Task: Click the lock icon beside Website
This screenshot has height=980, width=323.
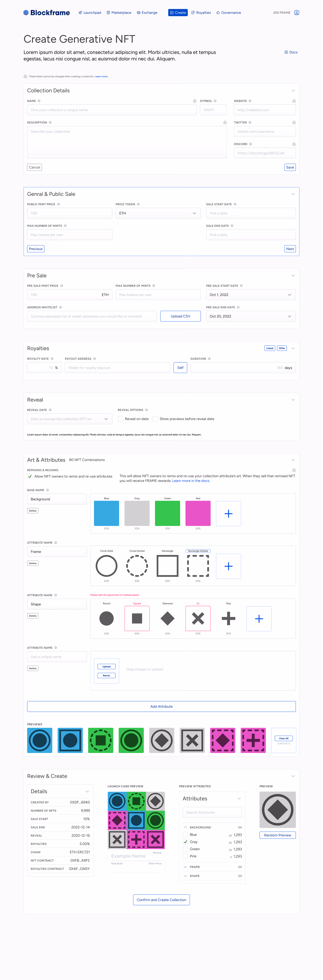Action: click(x=294, y=101)
